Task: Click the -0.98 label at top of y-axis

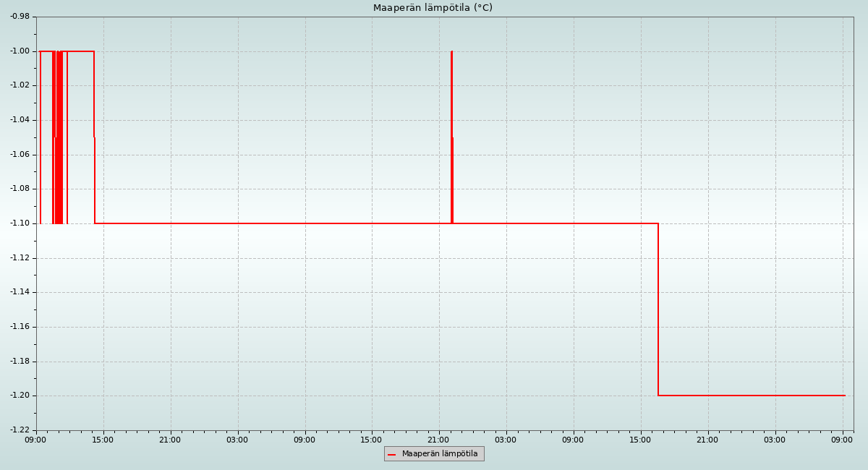Action: pos(20,17)
